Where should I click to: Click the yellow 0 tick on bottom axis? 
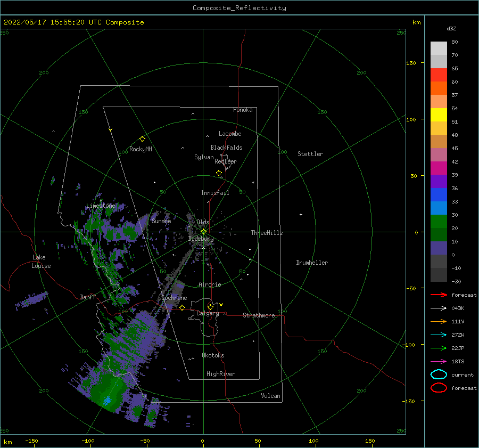tap(203, 441)
